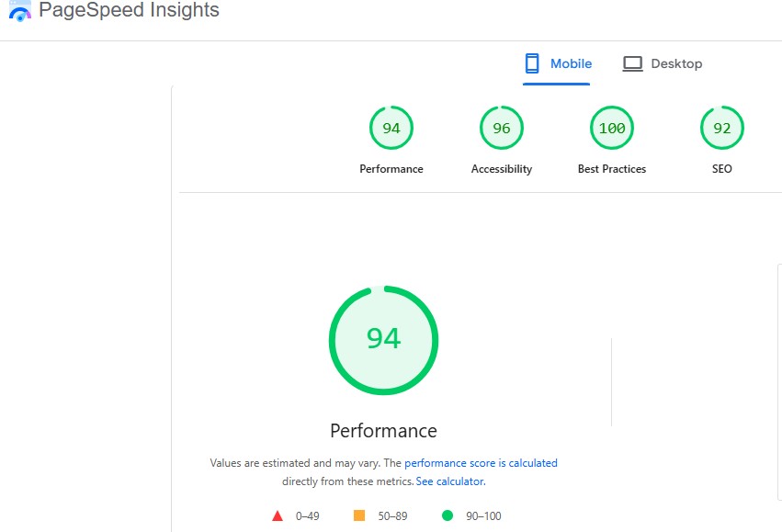The height and width of the screenshot is (532, 782).
Task: Jump to the Performance category label
Action: tap(391, 169)
